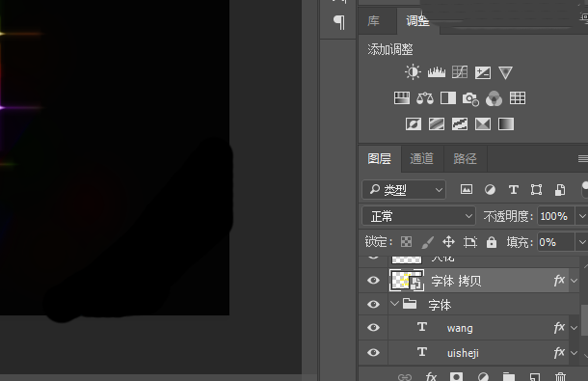Hide the 字体 拷贝 layer

tap(373, 280)
